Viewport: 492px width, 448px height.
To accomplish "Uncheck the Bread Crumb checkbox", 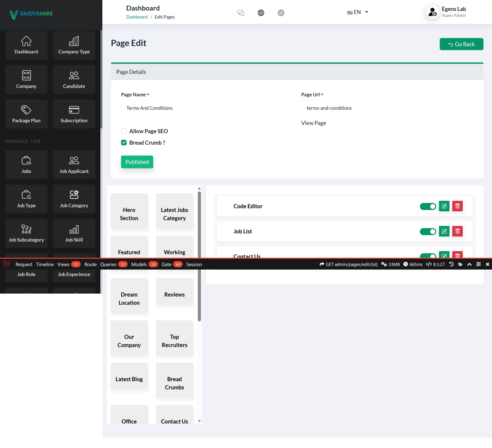I will (124, 143).
